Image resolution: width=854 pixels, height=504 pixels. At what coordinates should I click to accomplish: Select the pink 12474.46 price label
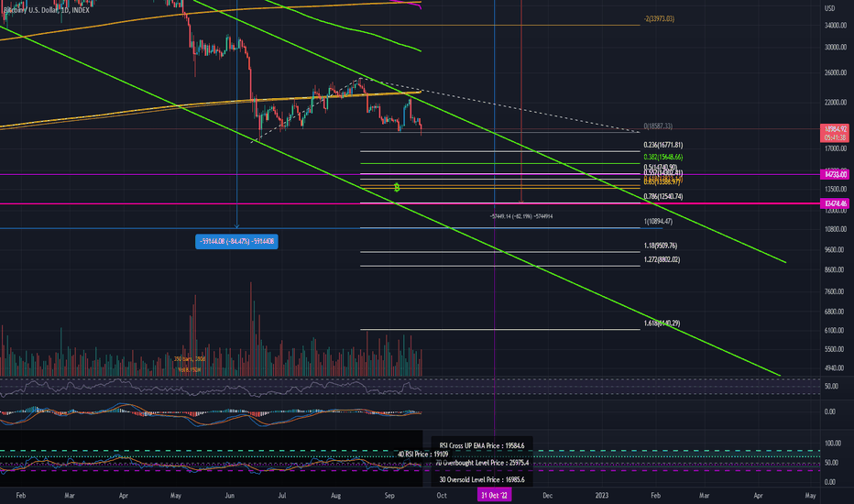pyautogui.click(x=835, y=203)
